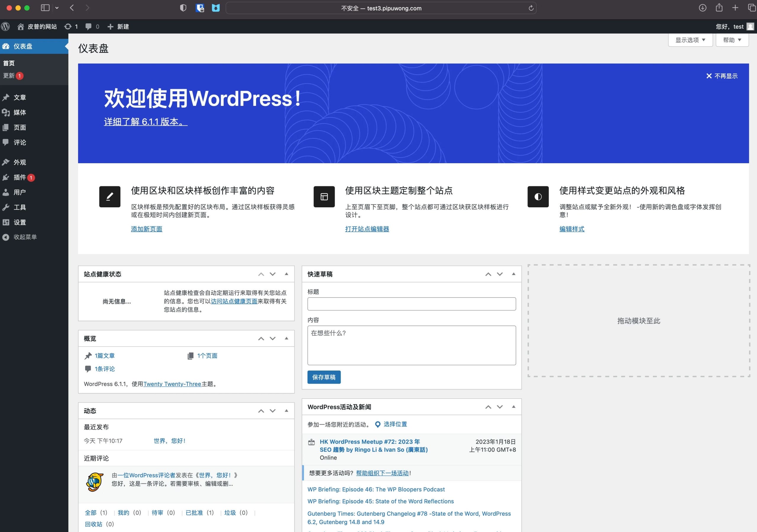Click the 标题 input field
The image size is (757, 532).
[x=411, y=304]
